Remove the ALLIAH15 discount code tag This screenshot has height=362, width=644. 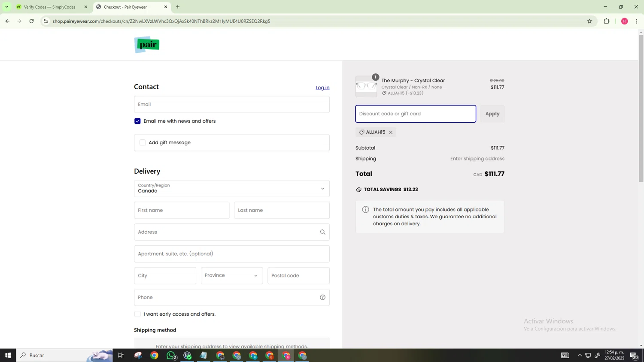click(x=391, y=133)
